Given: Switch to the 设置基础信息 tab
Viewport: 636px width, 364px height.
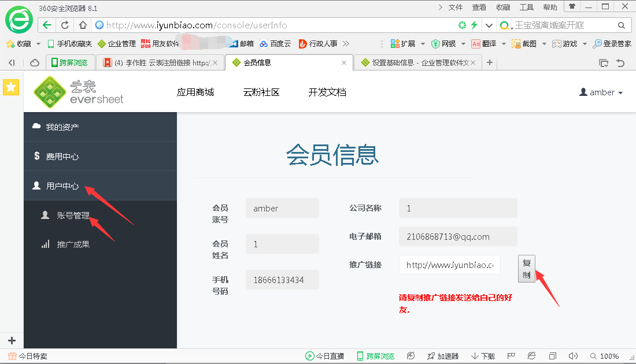Looking at the screenshot, I should click(418, 62).
